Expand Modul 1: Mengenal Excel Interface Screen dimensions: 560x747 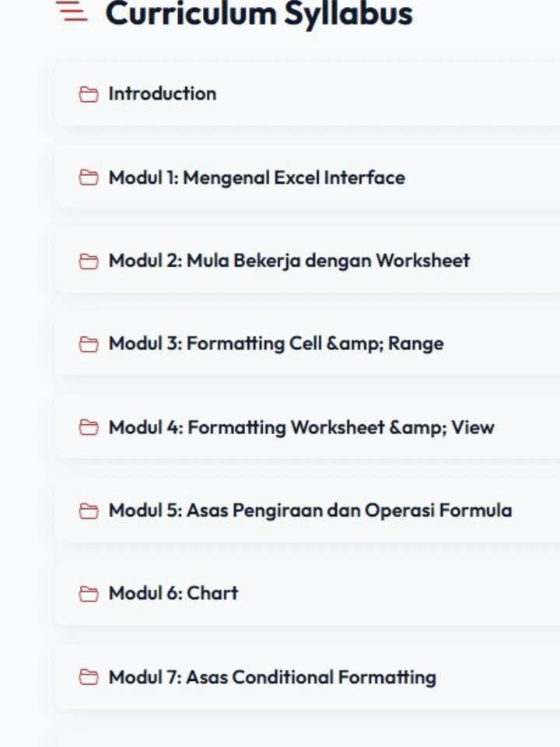click(x=257, y=177)
